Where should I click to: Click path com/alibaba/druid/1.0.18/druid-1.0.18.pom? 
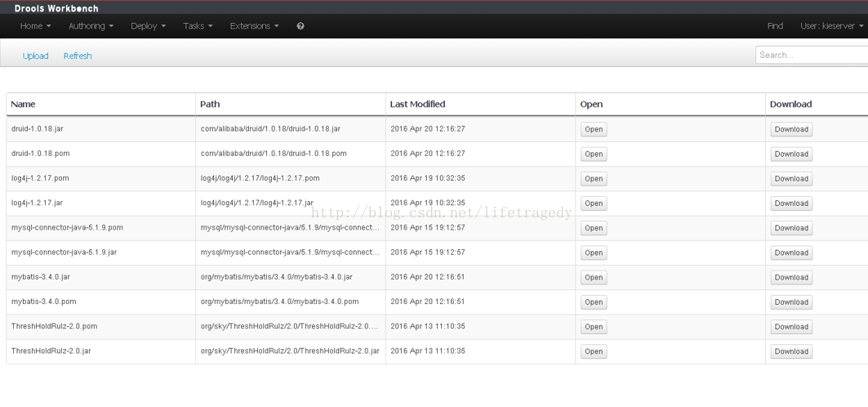click(274, 154)
